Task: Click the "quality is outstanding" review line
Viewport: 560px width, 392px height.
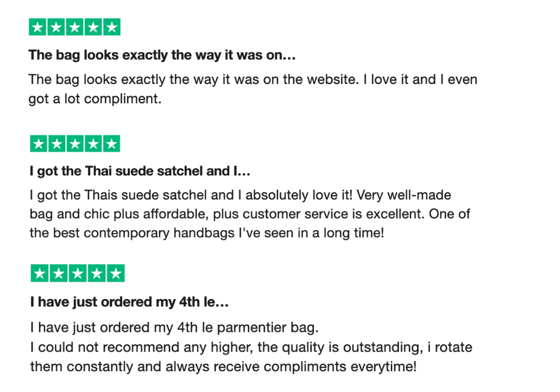Action: 251,347
